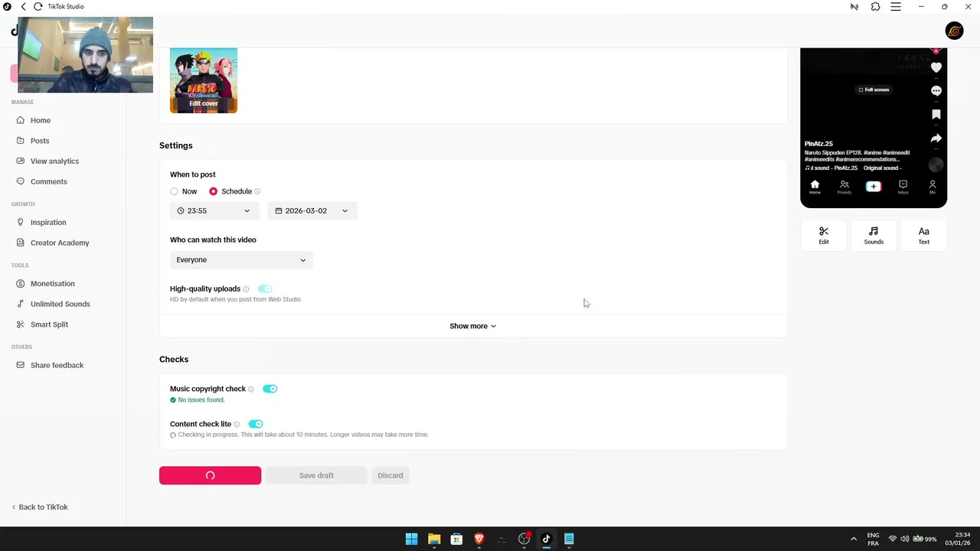Image resolution: width=980 pixels, height=551 pixels.
Task: Open the Aa Text tool
Action: click(924, 235)
